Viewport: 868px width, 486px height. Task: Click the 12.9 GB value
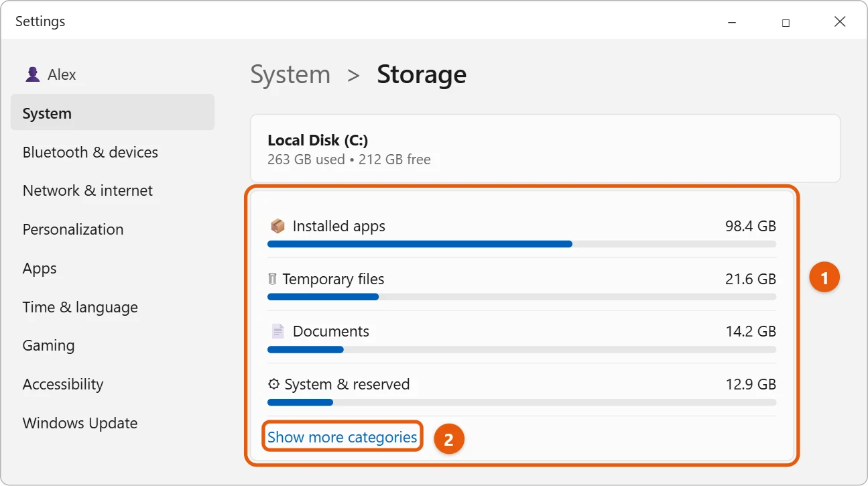click(750, 384)
